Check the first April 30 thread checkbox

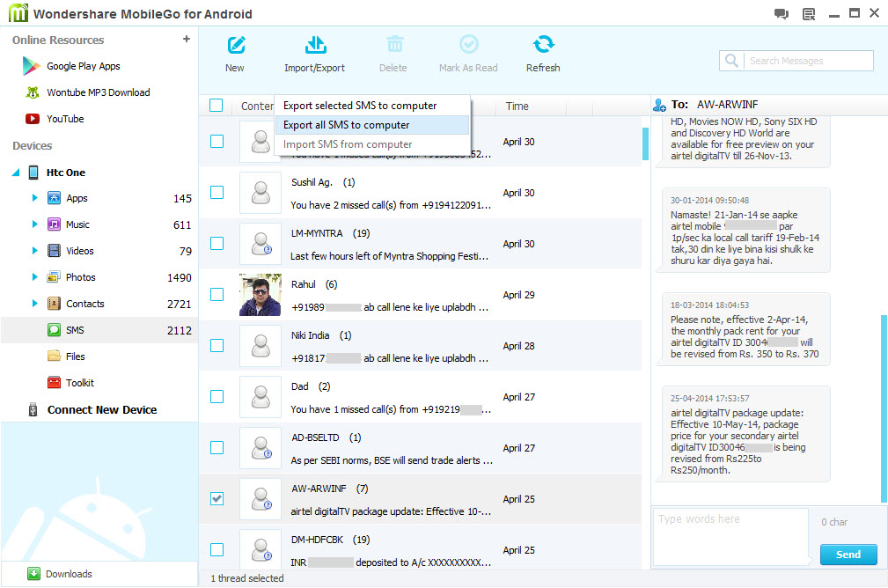pos(216,142)
